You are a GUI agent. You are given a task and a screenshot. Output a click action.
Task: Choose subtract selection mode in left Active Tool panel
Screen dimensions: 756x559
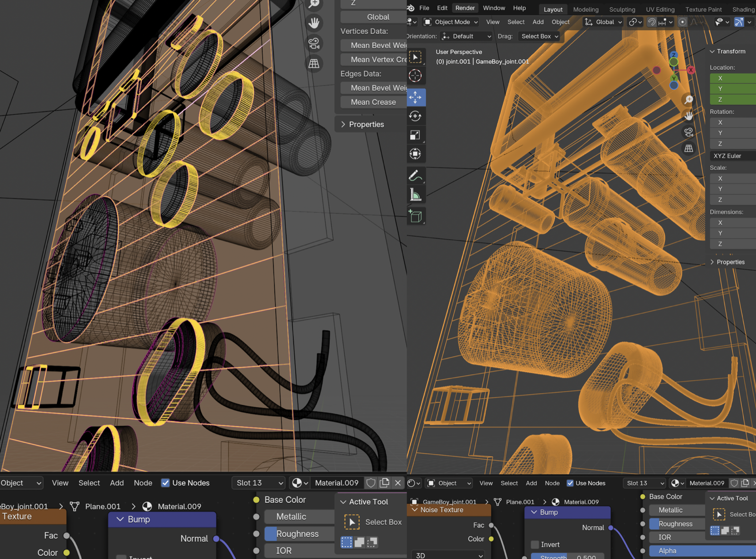372,542
